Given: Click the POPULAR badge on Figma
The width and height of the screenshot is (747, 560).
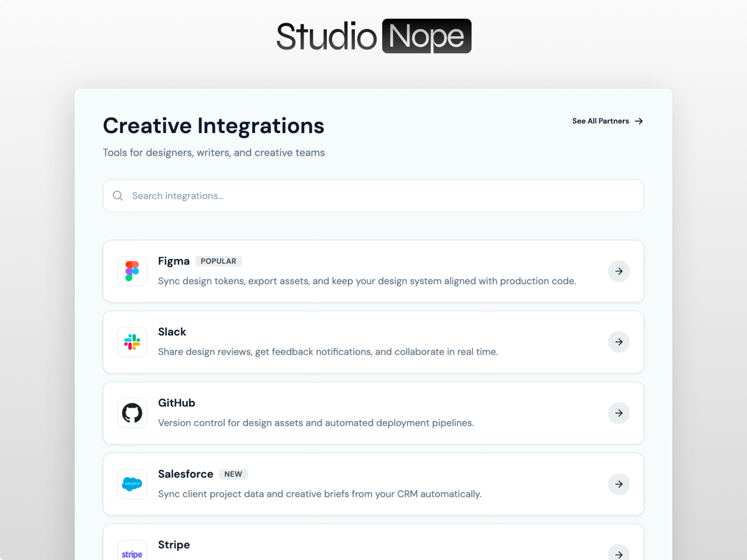Looking at the screenshot, I should (x=218, y=261).
